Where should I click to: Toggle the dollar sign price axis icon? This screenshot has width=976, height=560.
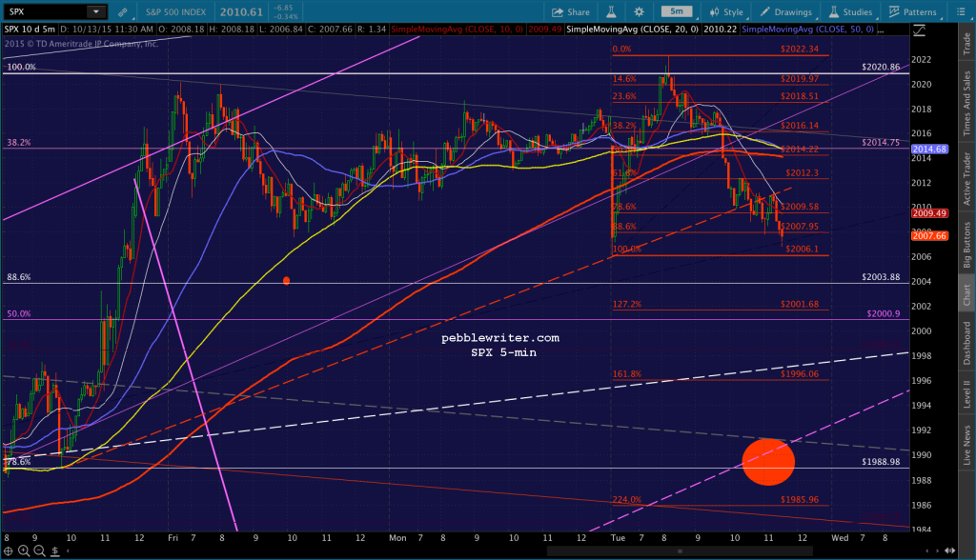coord(54,550)
